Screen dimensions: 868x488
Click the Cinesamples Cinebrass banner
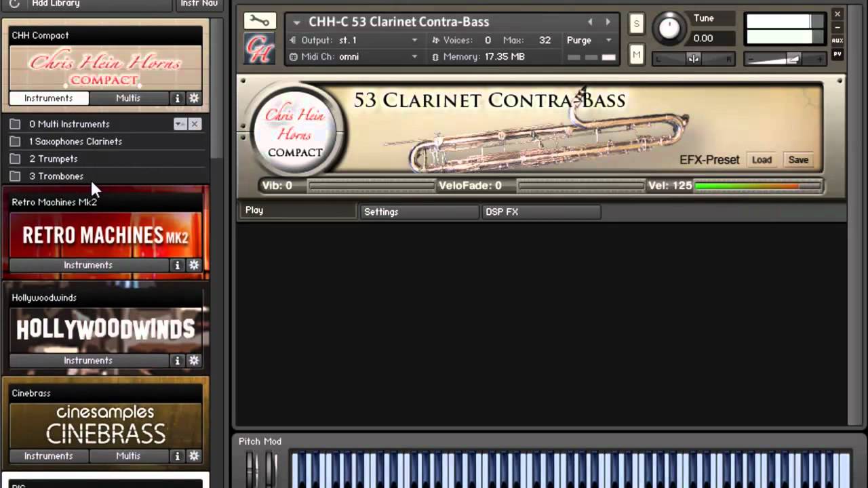pyautogui.click(x=106, y=425)
